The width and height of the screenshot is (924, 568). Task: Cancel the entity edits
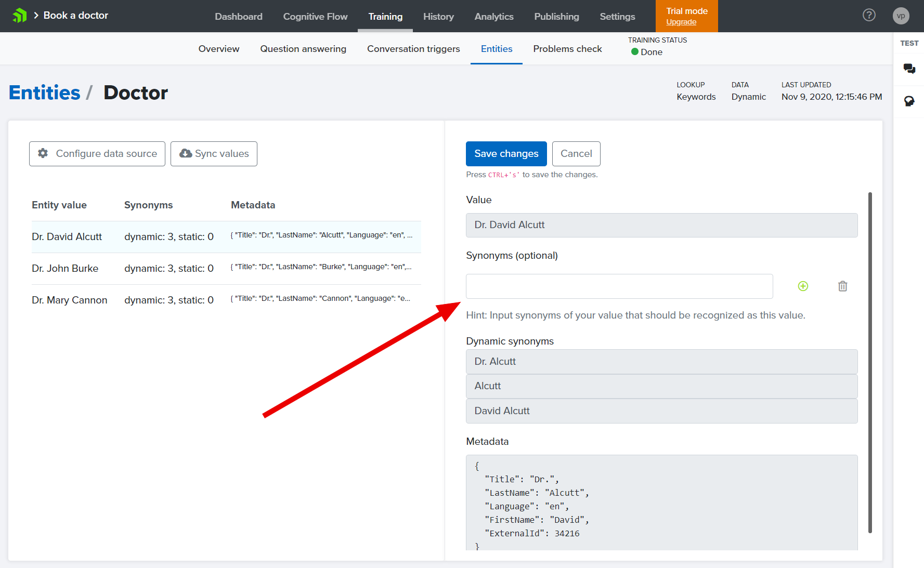[x=576, y=154]
